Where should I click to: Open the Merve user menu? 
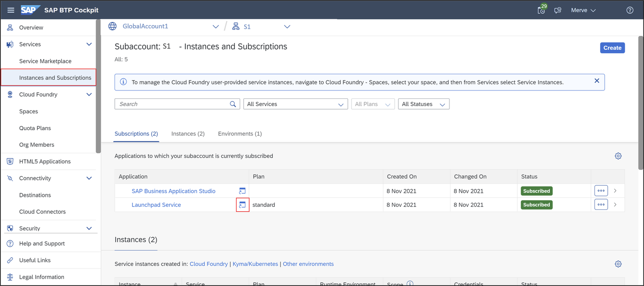584,10
